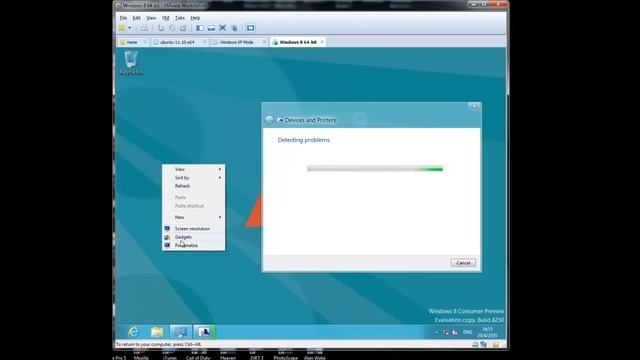Click the revert snapshot toolbar icon
640x360 pixels.
(x=172, y=28)
